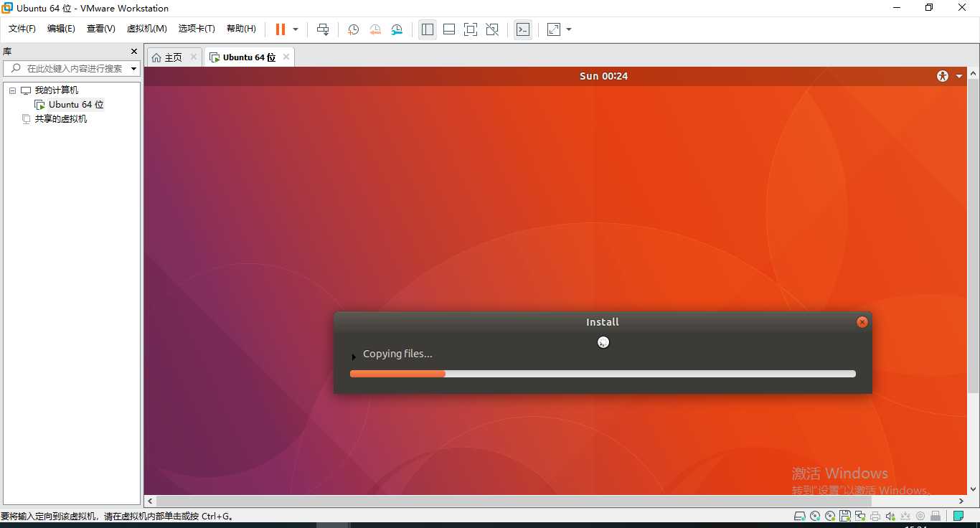This screenshot has height=528, width=980.
Task: Click the Install dialog title
Action: pyautogui.click(x=603, y=322)
